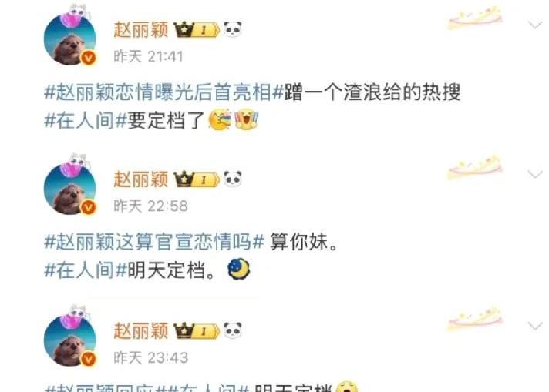Click crown badge on the 22:58 post
This screenshot has width=549, height=392.
[x=197, y=179]
